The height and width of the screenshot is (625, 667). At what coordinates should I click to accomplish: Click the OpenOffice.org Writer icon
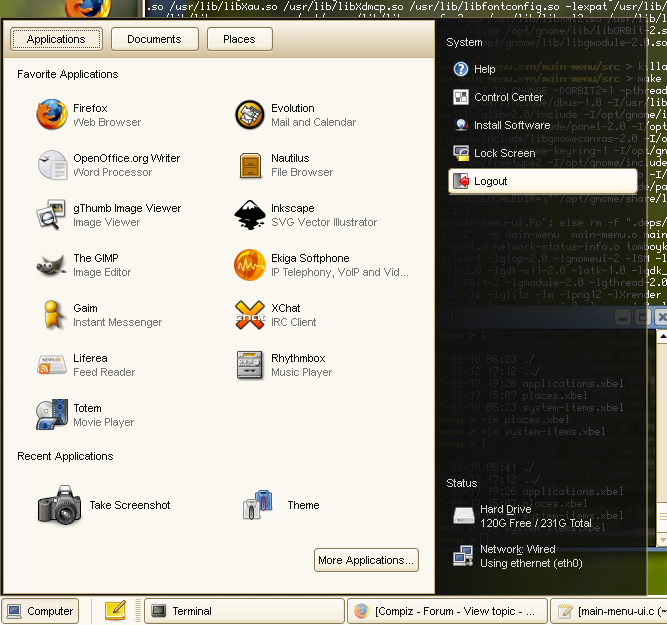(x=52, y=165)
